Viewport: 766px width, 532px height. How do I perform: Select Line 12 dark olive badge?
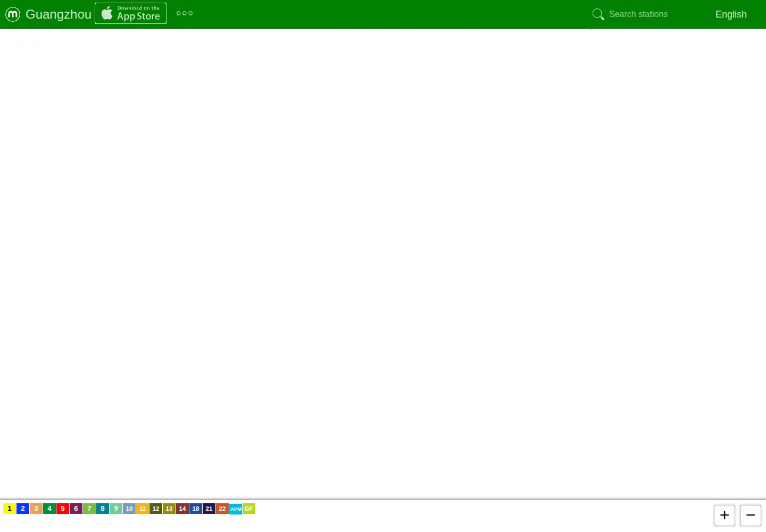pyautogui.click(x=156, y=509)
